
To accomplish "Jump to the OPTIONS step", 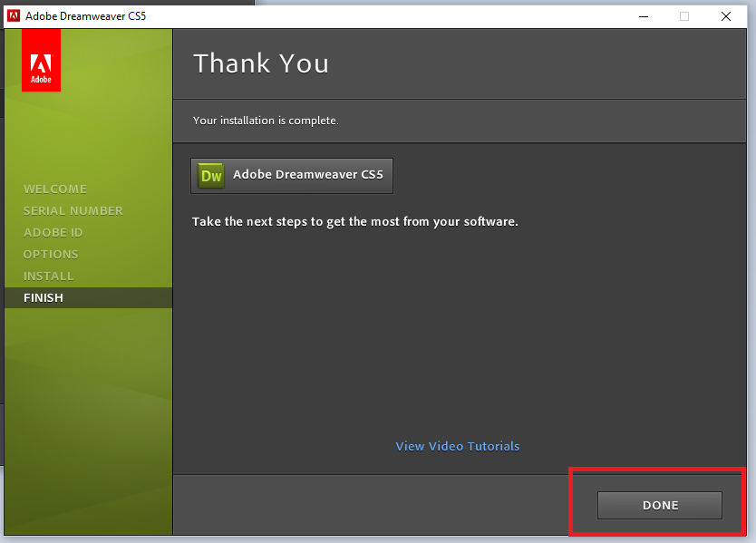I will click(51, 254).
